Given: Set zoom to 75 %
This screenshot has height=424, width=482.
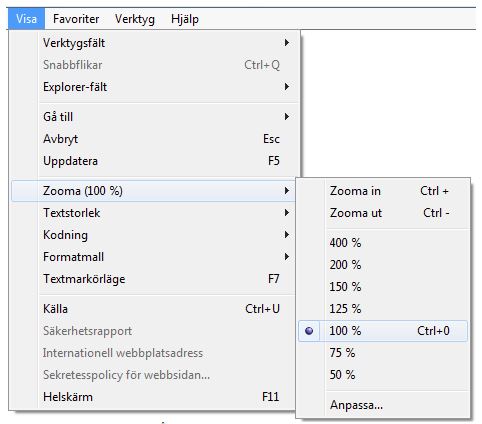Looking at the screenshot, I should pyautogui.click(x=383, y=353).
